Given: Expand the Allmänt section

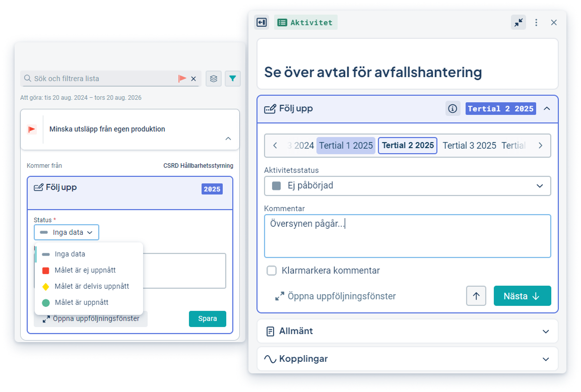Looking at the screenshot, I should click(546, 331).
